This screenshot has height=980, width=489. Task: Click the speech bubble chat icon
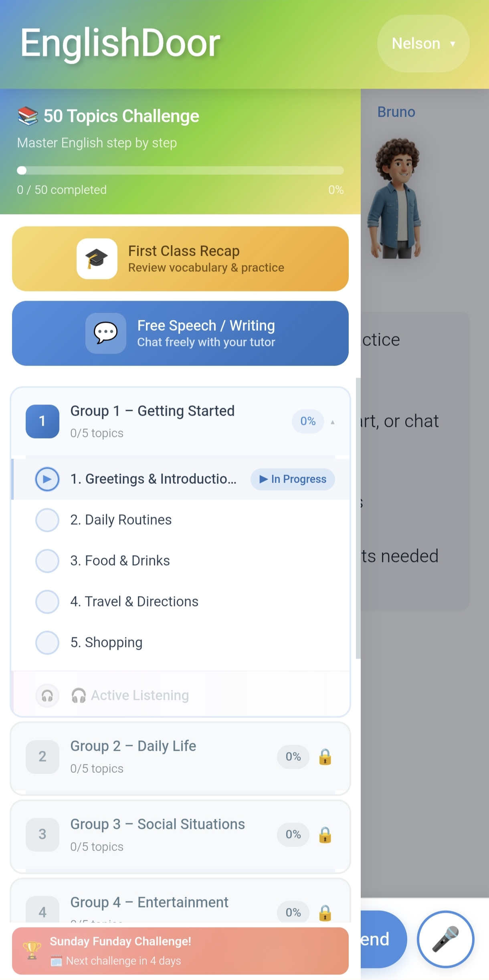106,333
